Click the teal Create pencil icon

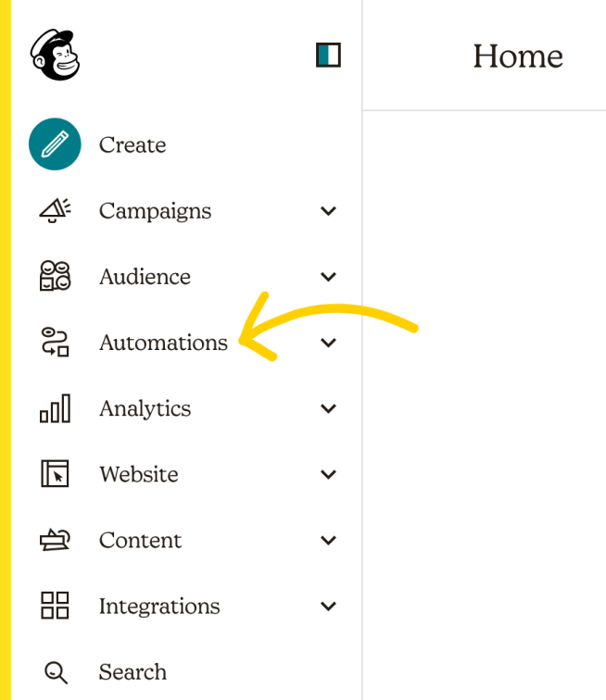(x=55, y=144)
